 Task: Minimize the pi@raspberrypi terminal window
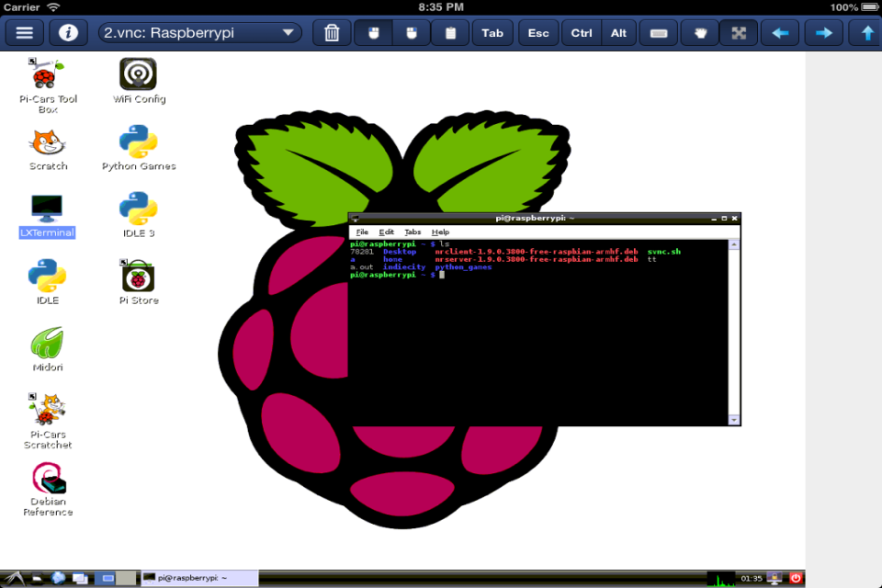tap(714, 219)
